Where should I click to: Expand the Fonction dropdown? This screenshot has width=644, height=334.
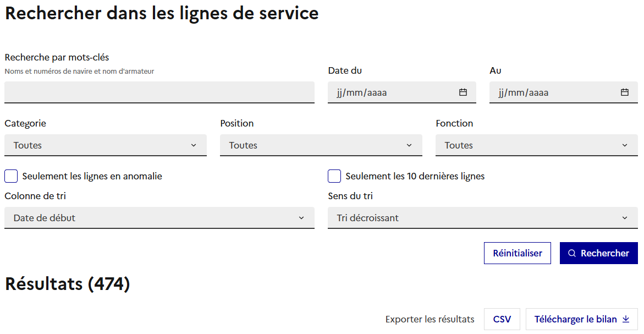[536, 145]
